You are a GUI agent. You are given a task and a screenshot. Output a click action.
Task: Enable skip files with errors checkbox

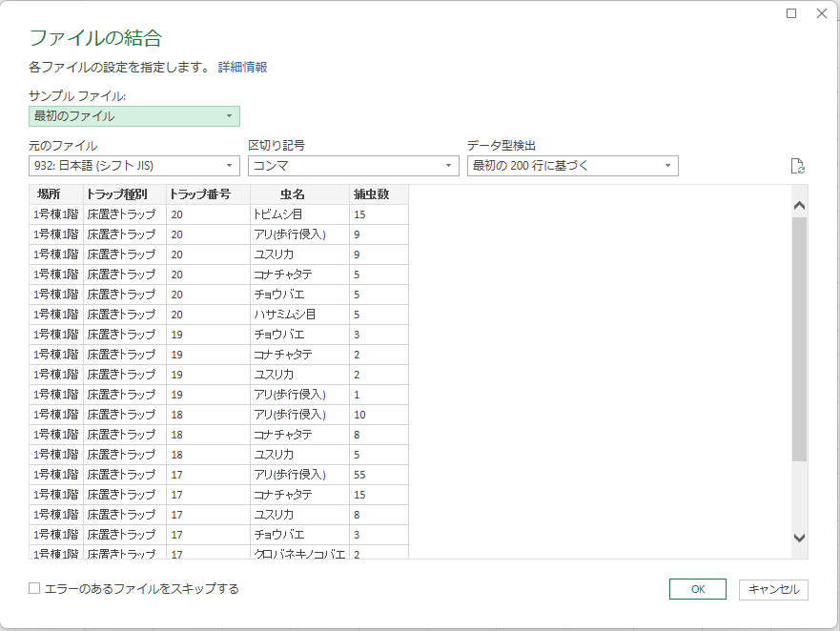[x=35, y=589]
